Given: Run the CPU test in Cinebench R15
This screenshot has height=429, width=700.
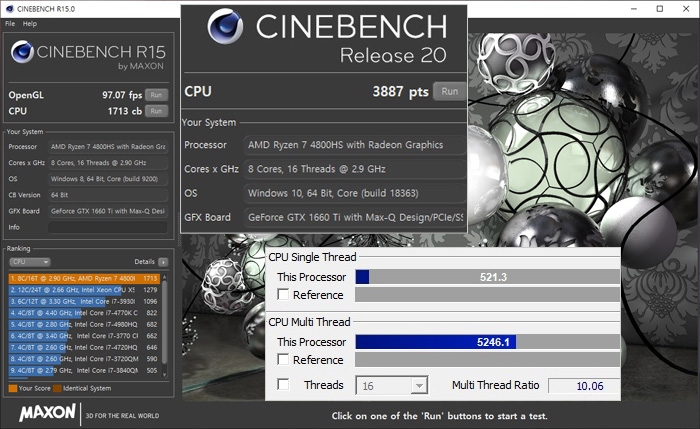Looking at the screenshot, I should (156, 111).
